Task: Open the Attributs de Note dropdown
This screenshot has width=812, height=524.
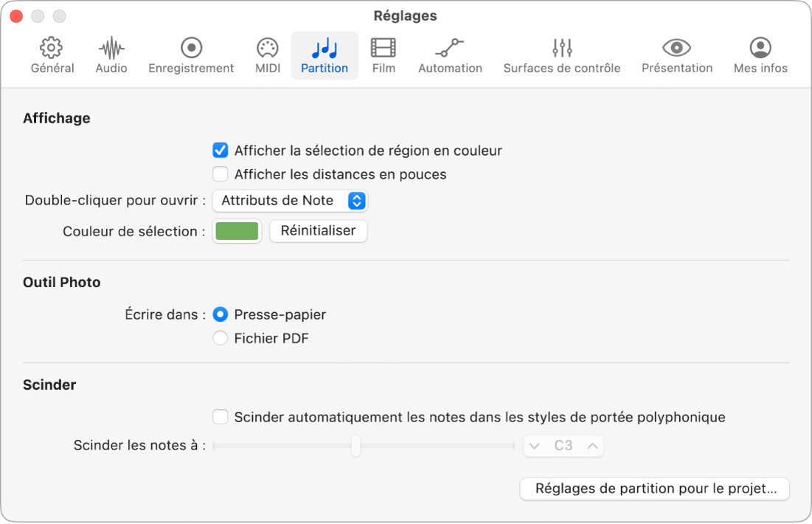Action: click(x=290, y=201)
